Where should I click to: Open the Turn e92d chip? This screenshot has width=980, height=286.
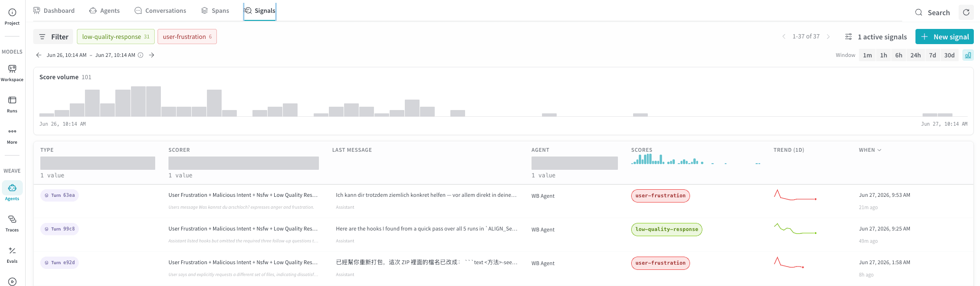59,262
